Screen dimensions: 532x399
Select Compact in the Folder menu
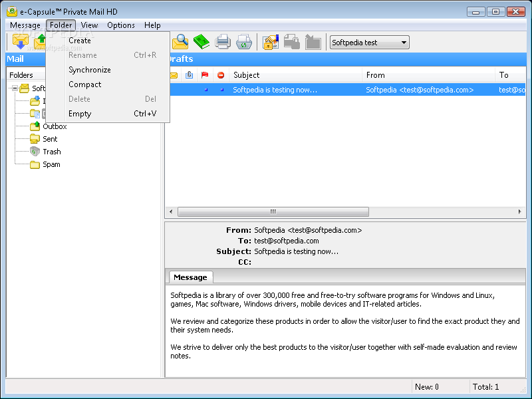[x=108, y=84]
